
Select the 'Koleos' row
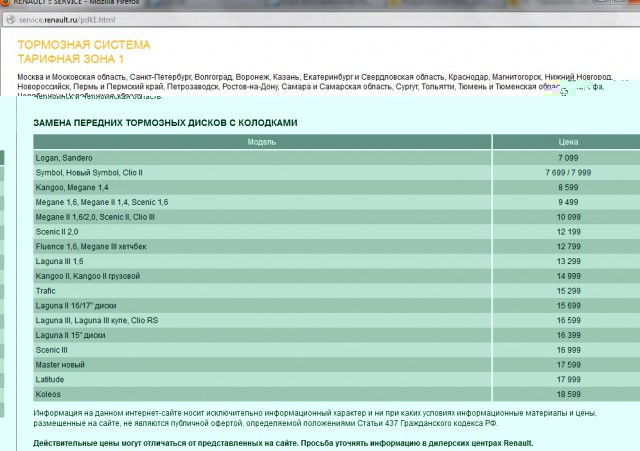pyautogui.click(x=337, y=394)
